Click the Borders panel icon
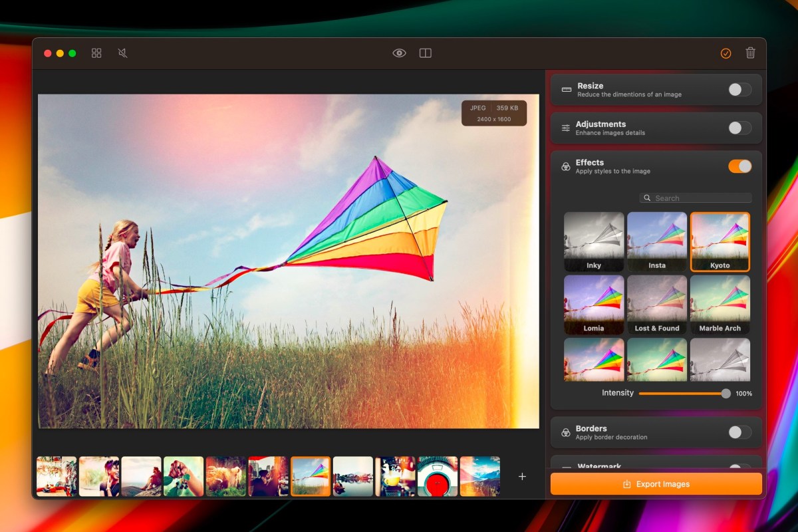Screen dimensions: 798x532 pos(566,432)
